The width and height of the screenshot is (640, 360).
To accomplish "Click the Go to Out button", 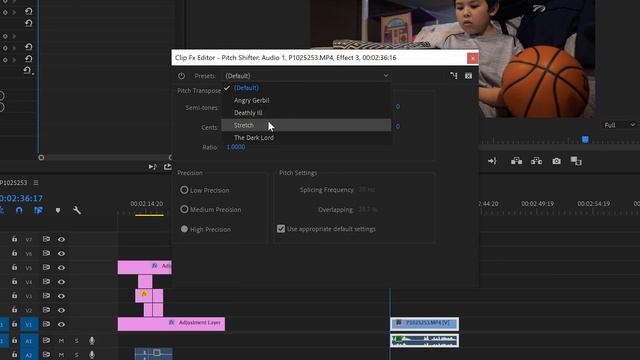I will pyautogui.click(x=492, y=161).
